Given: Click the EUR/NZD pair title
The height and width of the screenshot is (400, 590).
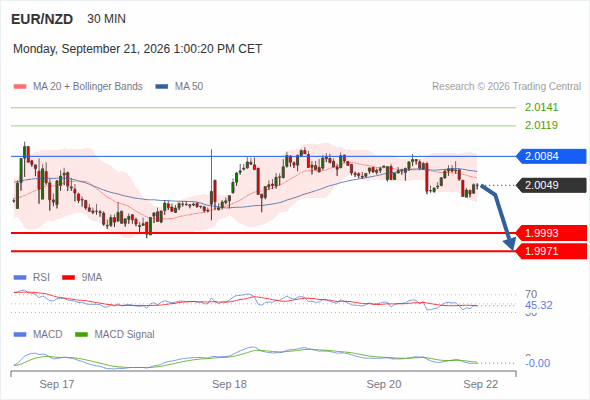Looking at the screenshot, I should click(x=42, y=19).
